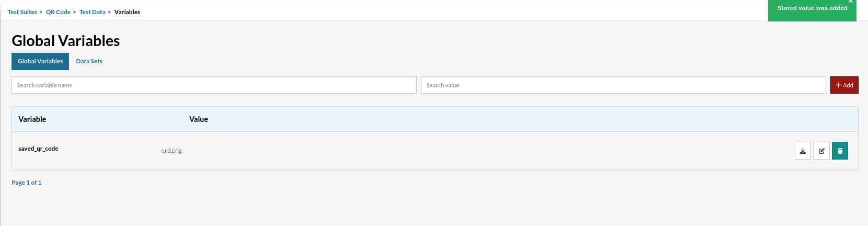Go to Test Suites breadcrumb

(22, 12)
